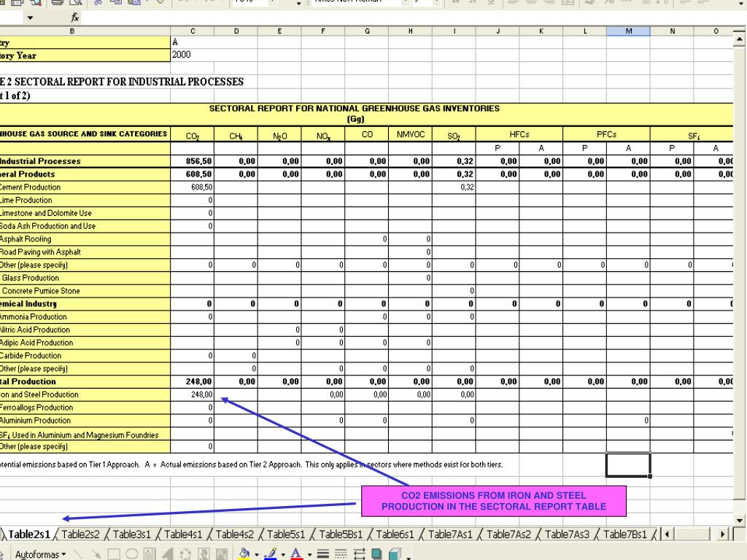Select Cement Production SO2 value 0,32

[x=454, y=187]
